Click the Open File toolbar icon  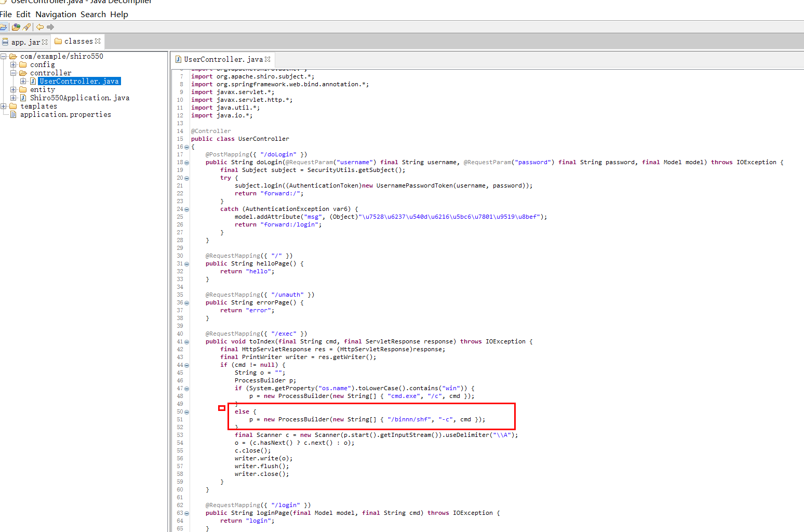pyautogui.click(x=3, y=27)
